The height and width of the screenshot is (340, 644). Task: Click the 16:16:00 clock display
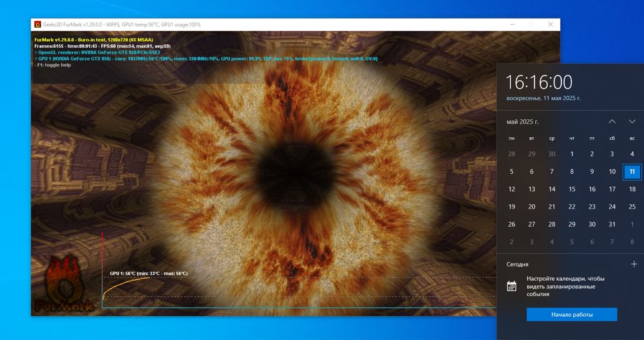coord(538,82)
